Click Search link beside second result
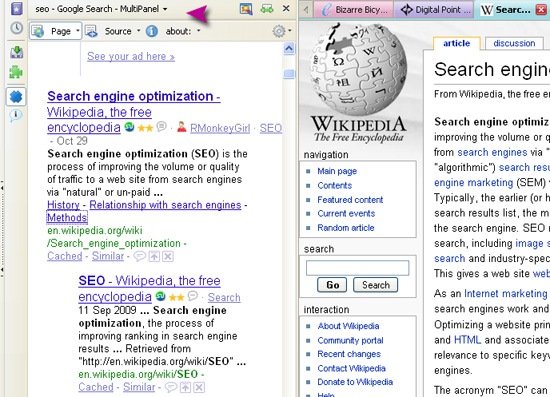This screenshot has width=550, height=397. click(224, 298)
